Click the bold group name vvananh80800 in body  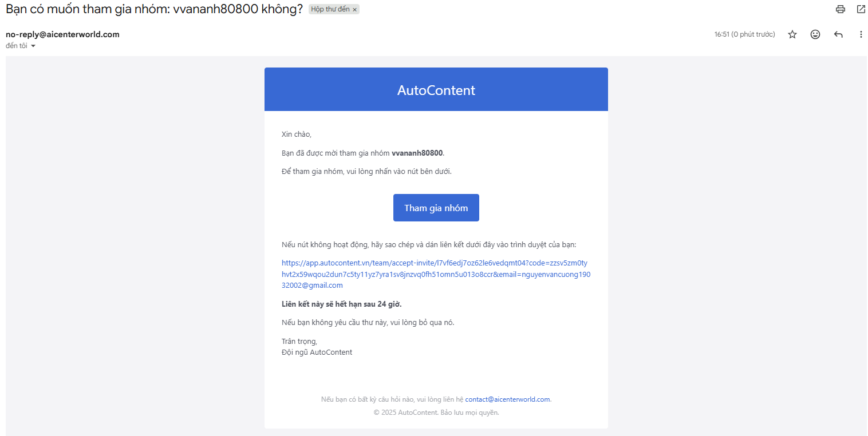point(417,153)
